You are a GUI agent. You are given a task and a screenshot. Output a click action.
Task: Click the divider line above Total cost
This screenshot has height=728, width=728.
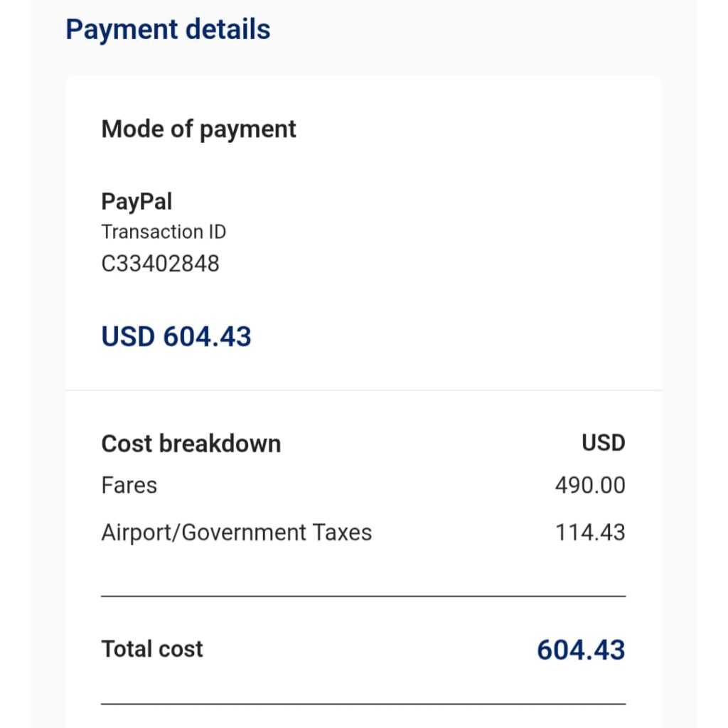pos(363,596)
